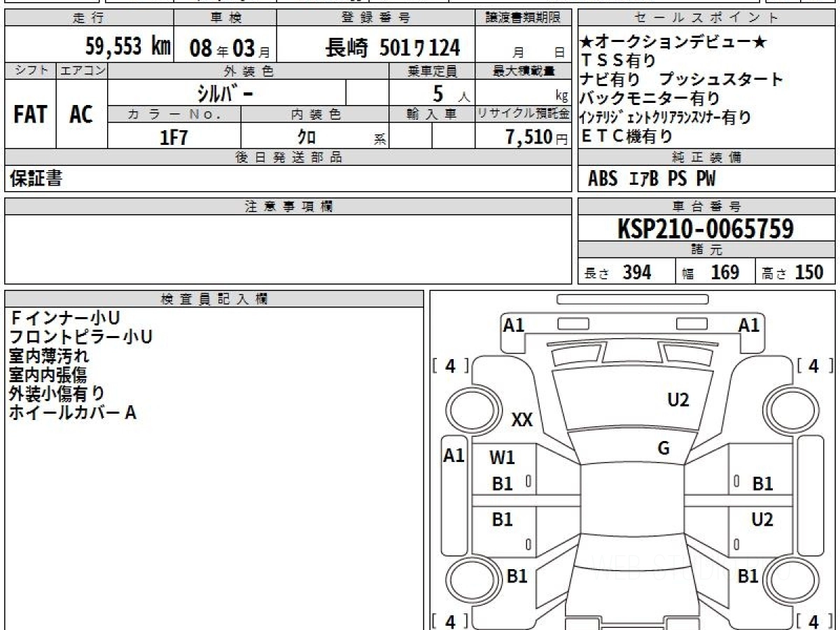Click the XX mark on the diagram
This screenshot has height=630, width=840.
(x=522, y=420)
